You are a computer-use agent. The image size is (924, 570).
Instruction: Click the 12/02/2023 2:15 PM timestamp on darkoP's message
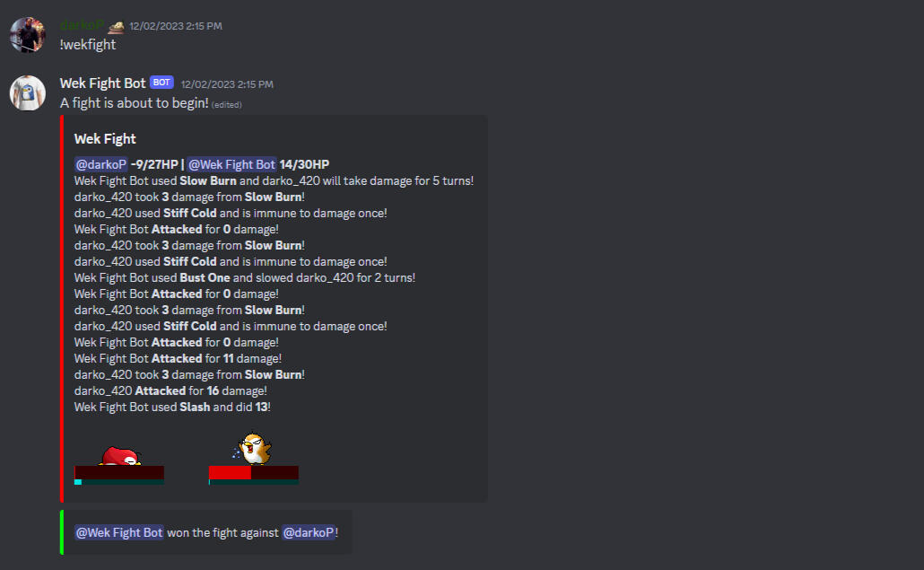[x=176, y=26]
